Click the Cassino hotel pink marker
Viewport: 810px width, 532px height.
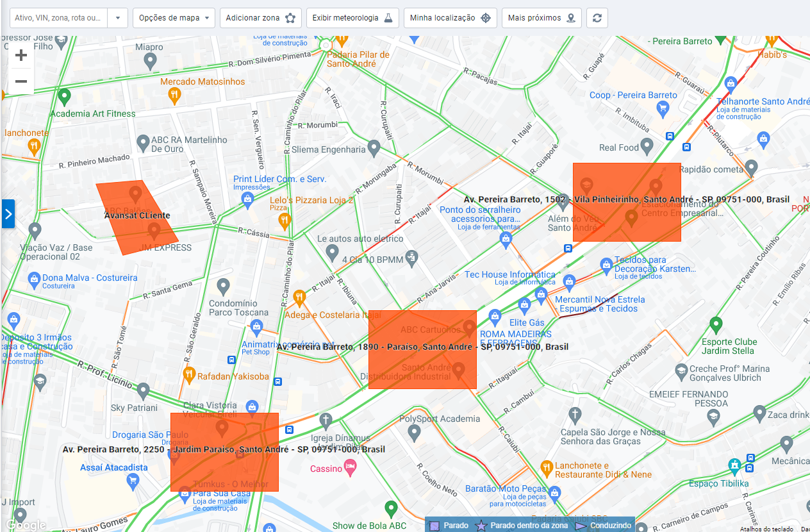tap(350, 469)
